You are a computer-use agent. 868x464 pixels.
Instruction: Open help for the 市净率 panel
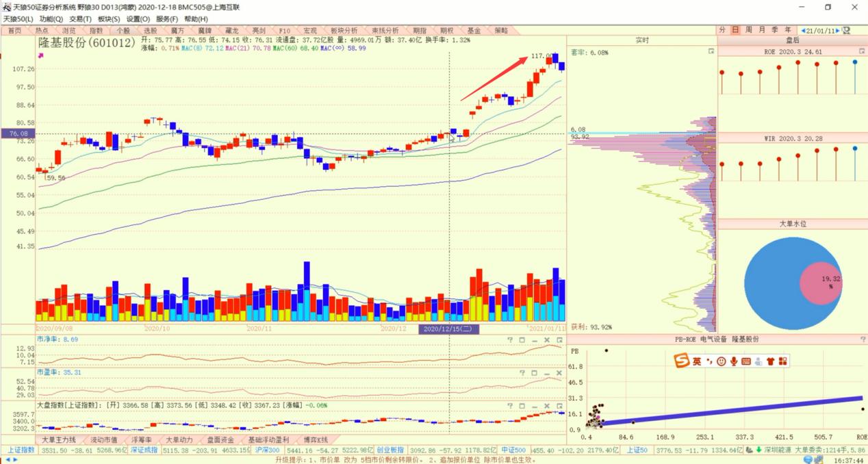510,339
